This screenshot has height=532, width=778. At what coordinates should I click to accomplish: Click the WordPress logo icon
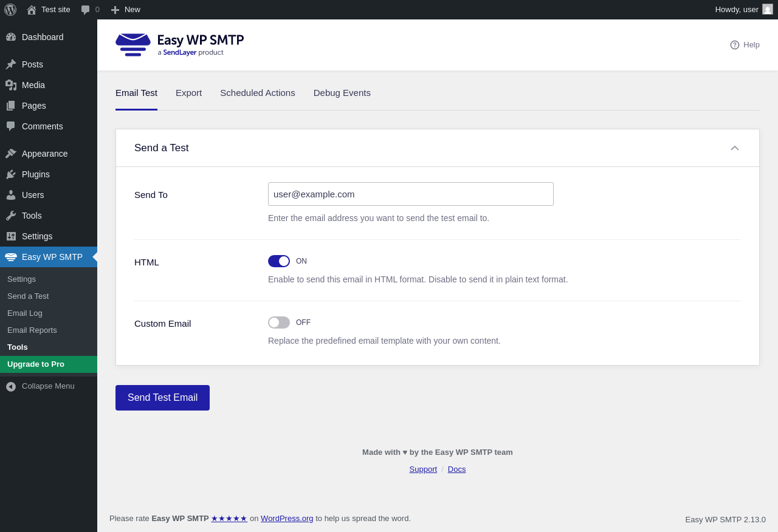pos(10,10)
